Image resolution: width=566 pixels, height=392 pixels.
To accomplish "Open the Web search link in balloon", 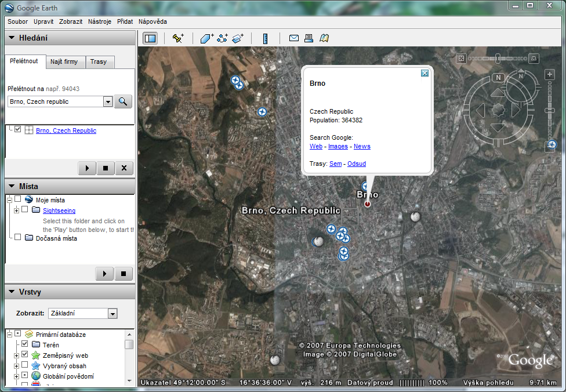I will pos(316,146).
